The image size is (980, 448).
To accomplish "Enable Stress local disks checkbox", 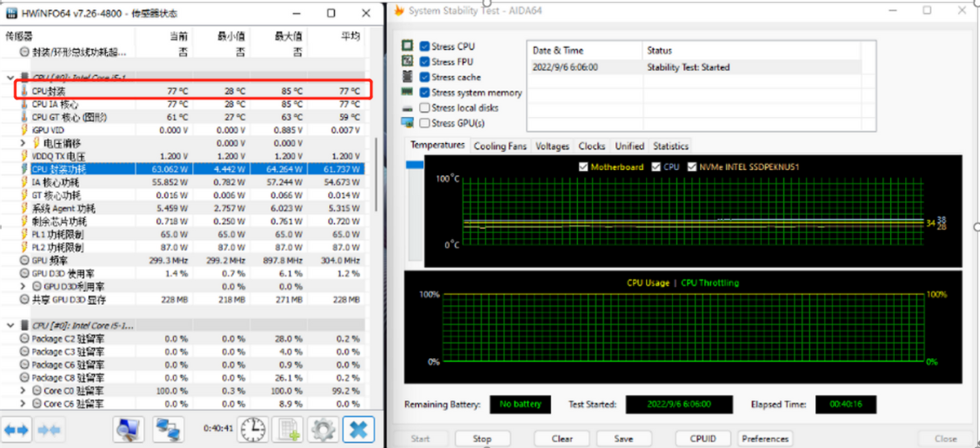I will point(425,108).
